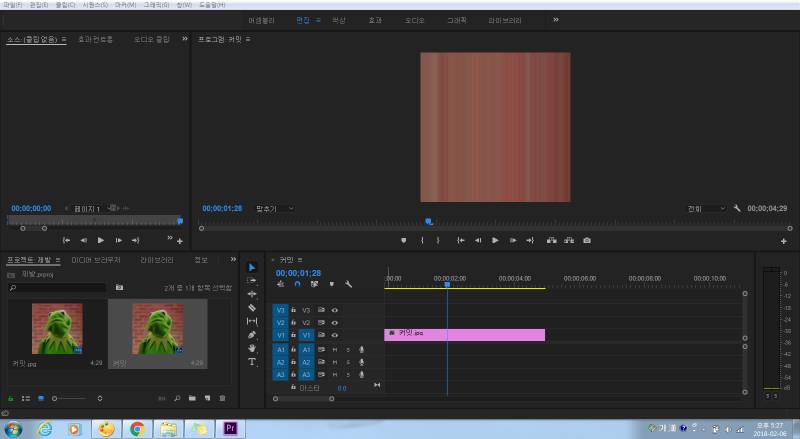Open Program monitor button editor plus
Screen dimensions: 800x439
click(784, 241)
